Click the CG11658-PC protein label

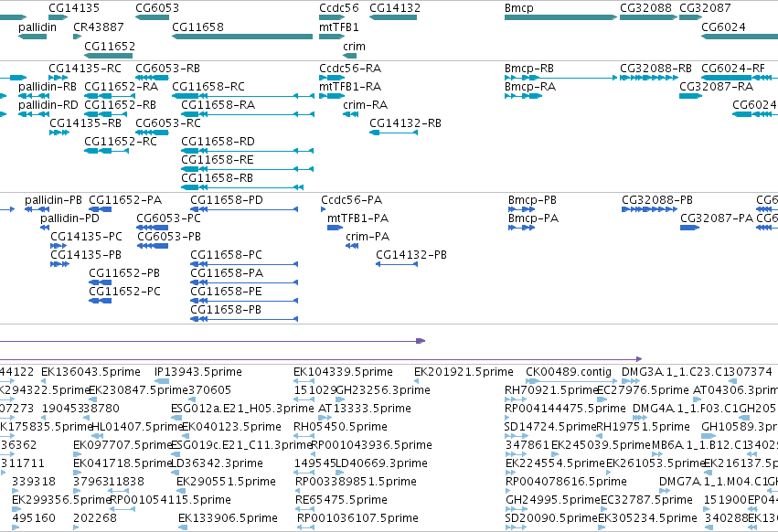coord(226,255)
